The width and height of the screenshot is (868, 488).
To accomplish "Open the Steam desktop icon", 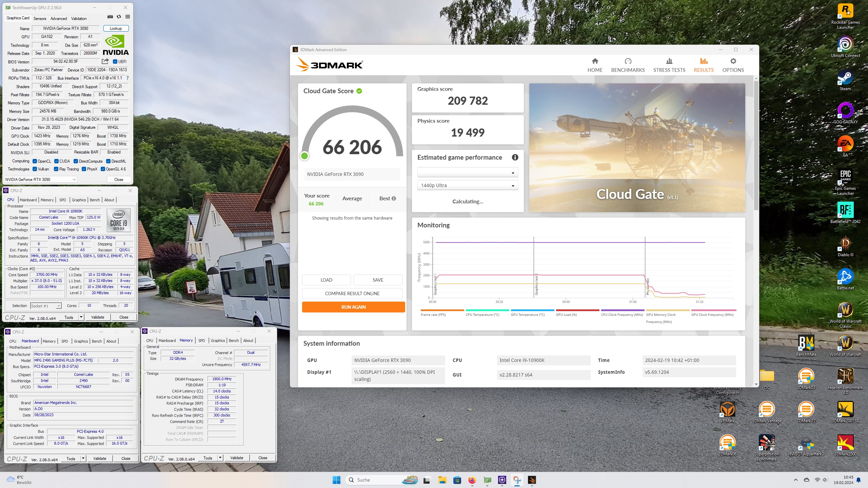I will coord(845,80).
